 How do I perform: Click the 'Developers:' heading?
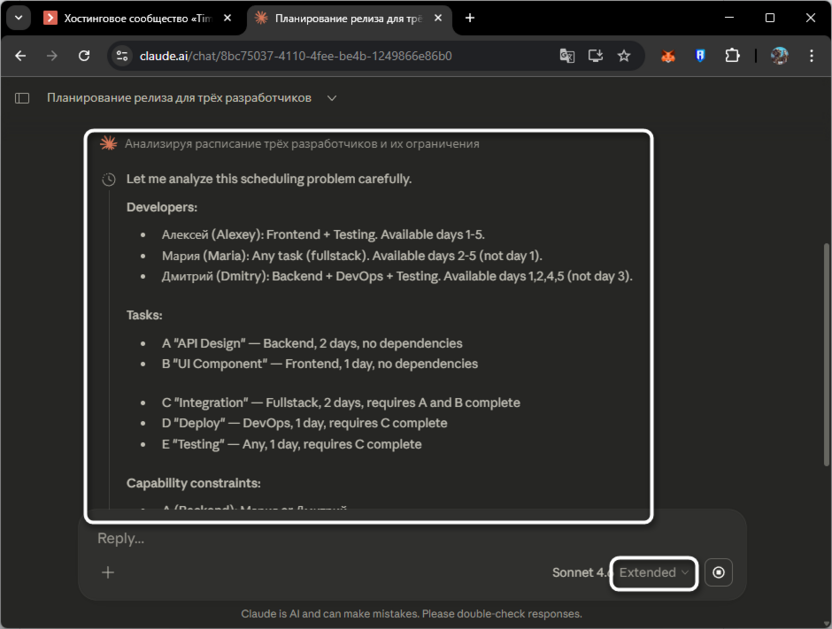point(162,208)
